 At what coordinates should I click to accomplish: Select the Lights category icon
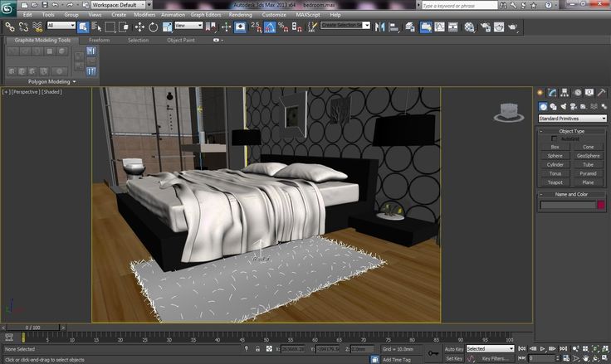[x=565, y=106]
